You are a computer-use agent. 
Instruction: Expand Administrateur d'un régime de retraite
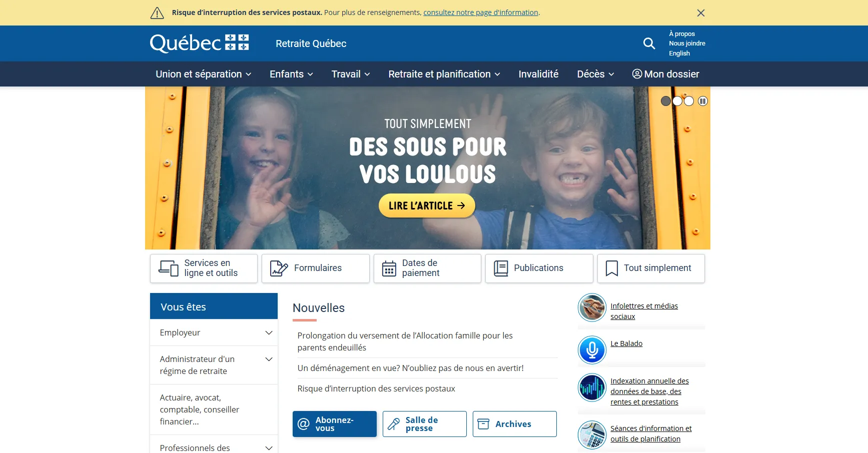[214, 365]
